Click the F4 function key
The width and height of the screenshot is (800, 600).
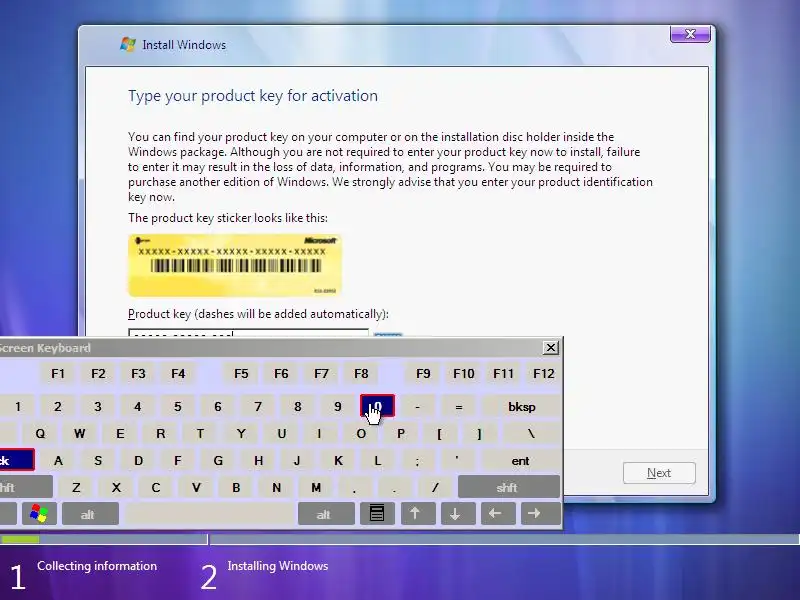click(x=178, y=374)
